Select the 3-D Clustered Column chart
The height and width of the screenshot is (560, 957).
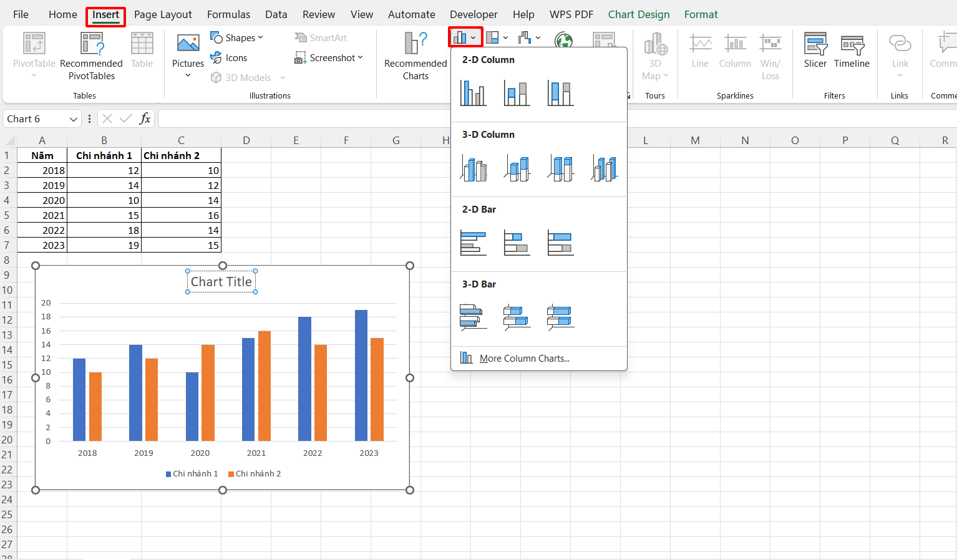[x=474, y=168]
